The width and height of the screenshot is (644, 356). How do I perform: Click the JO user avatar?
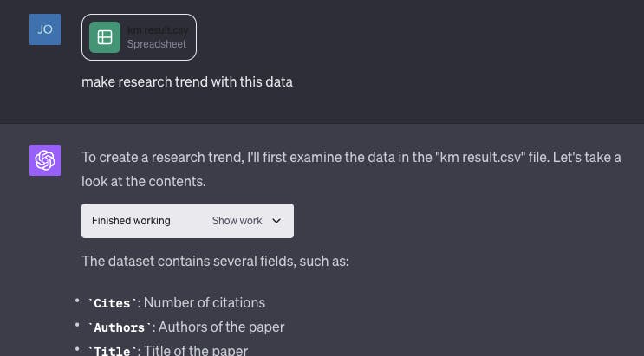45,29
